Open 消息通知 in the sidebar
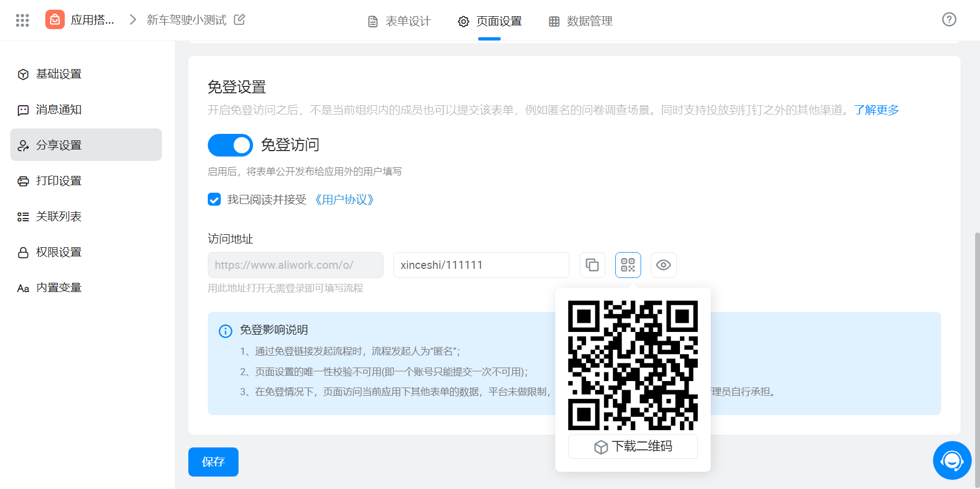The width and height of the screenshot is (980, 489). [x=86, y=110]
